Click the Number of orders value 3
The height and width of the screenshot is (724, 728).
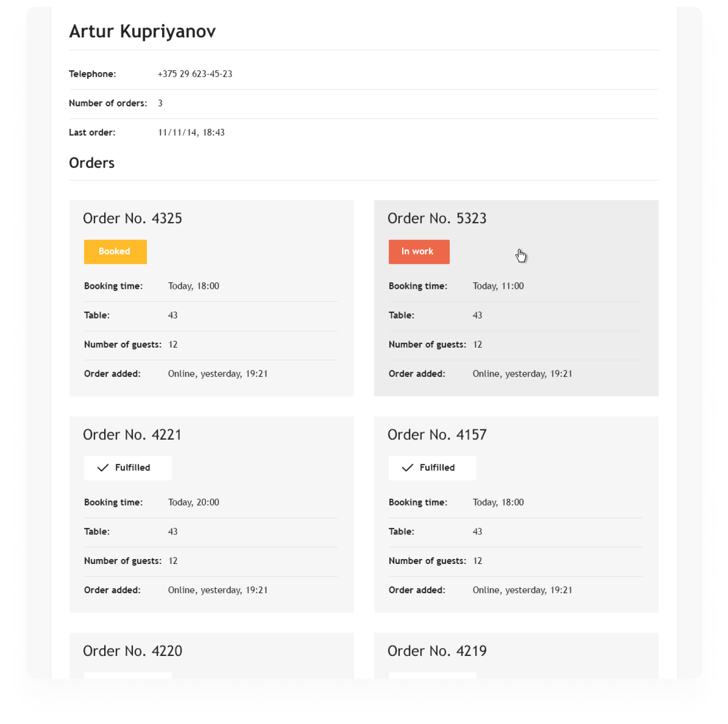(x=160, y=103)
